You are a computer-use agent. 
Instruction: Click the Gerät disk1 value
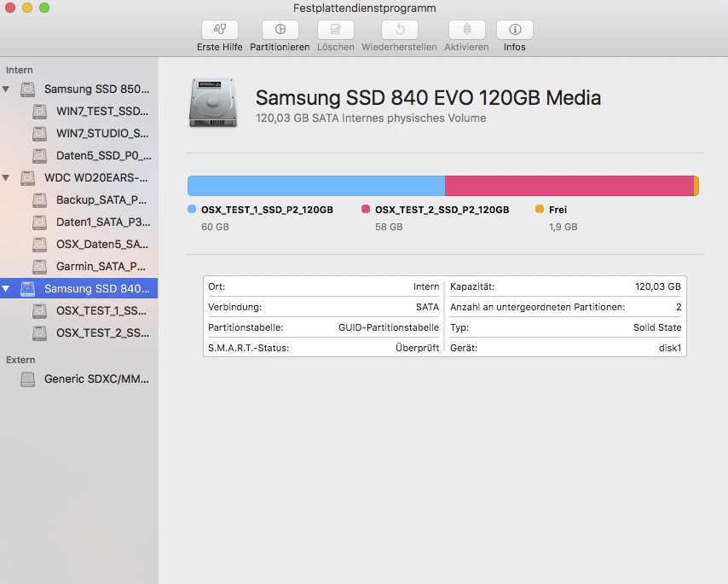670,348
